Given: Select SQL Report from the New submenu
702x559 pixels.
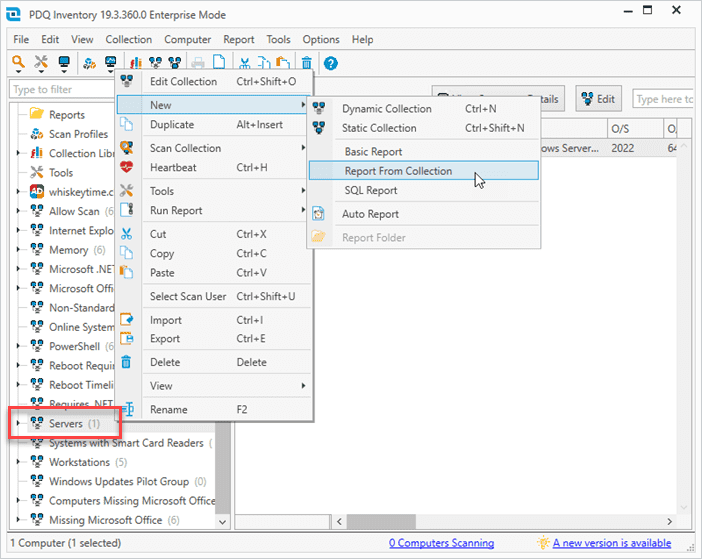Looking at the screenshot, I should 424,190.
